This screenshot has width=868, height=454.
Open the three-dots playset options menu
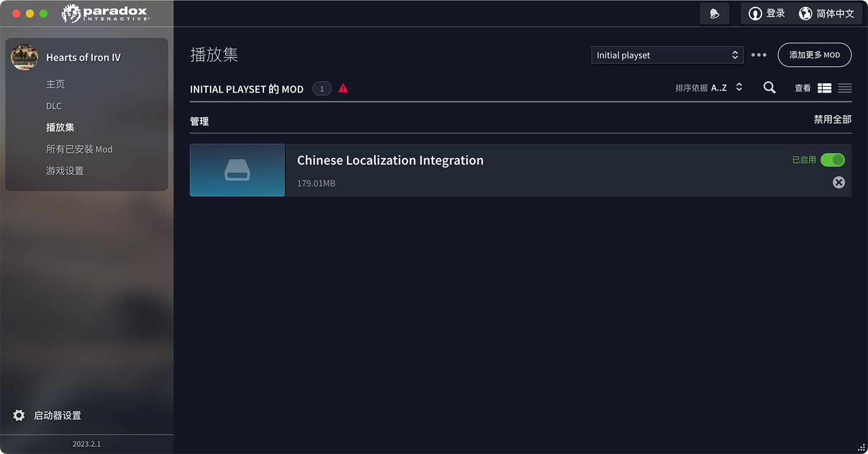click(759, 55)
